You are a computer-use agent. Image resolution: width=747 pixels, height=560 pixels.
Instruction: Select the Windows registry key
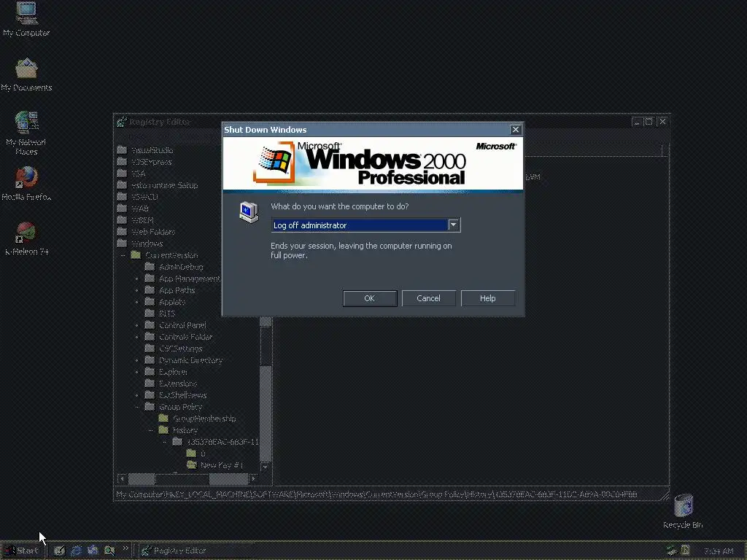[x=147, y=244]
